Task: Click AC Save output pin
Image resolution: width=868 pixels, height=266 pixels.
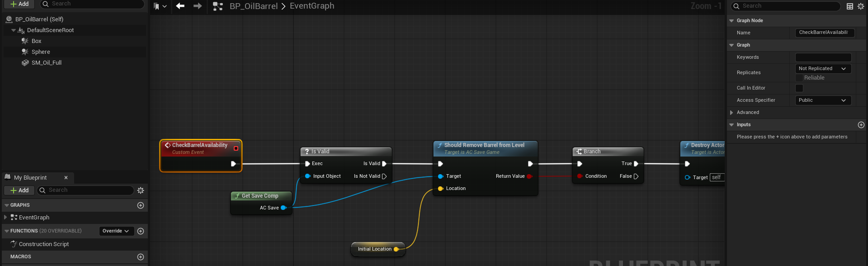Action: point(284,208)
